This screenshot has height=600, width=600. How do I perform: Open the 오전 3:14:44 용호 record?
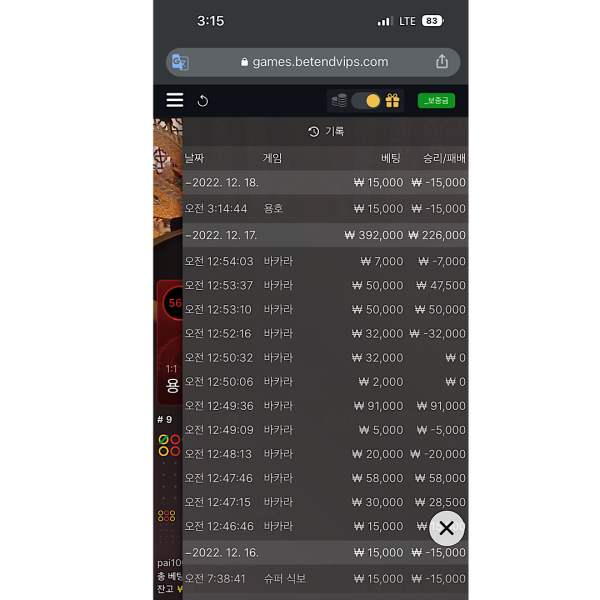tap(325, 209)
